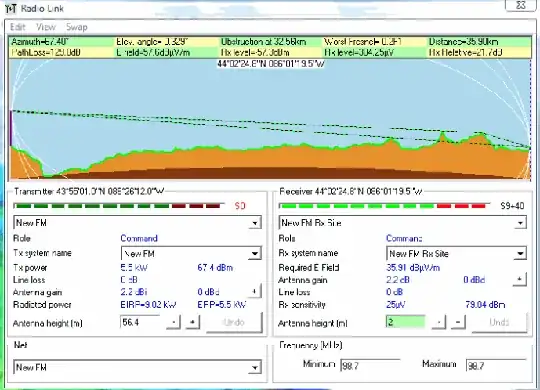Open the Edit menu
Viewport: 540px width, 390px height.
tap(18, 27)
